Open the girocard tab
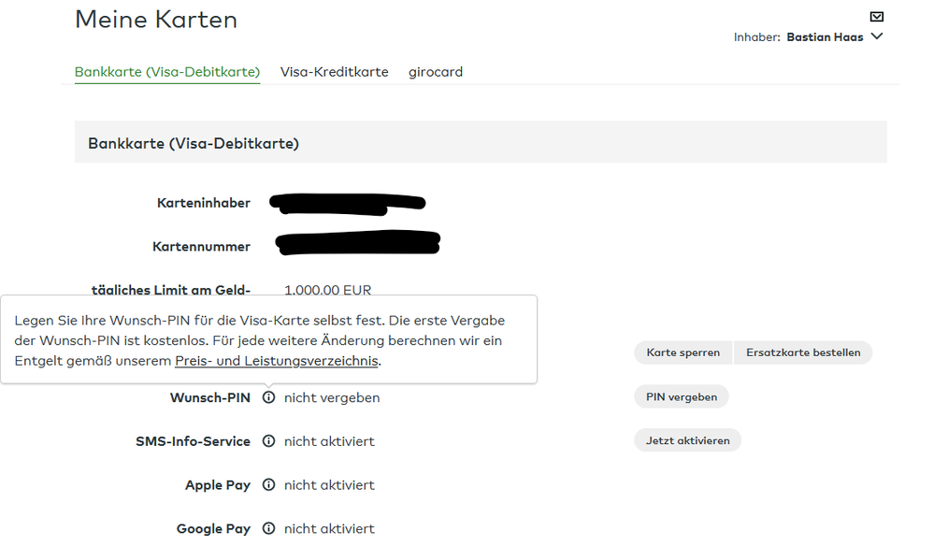This screenshot has height=560, width=934. [436, 72]
